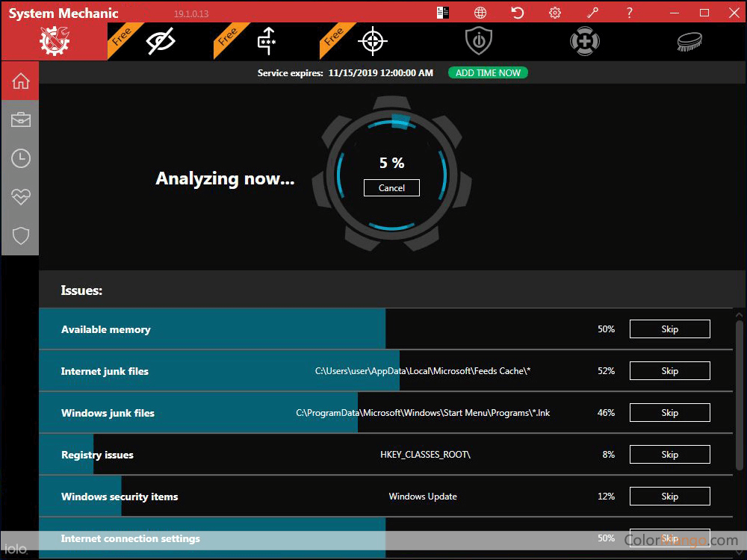Click the globe language icon in title bar
This screenshot has width=747, height=560.
(x=480, y=13)
